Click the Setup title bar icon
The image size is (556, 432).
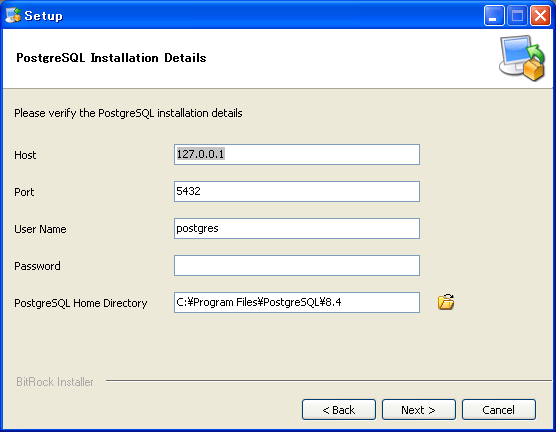tap(13, 15)
